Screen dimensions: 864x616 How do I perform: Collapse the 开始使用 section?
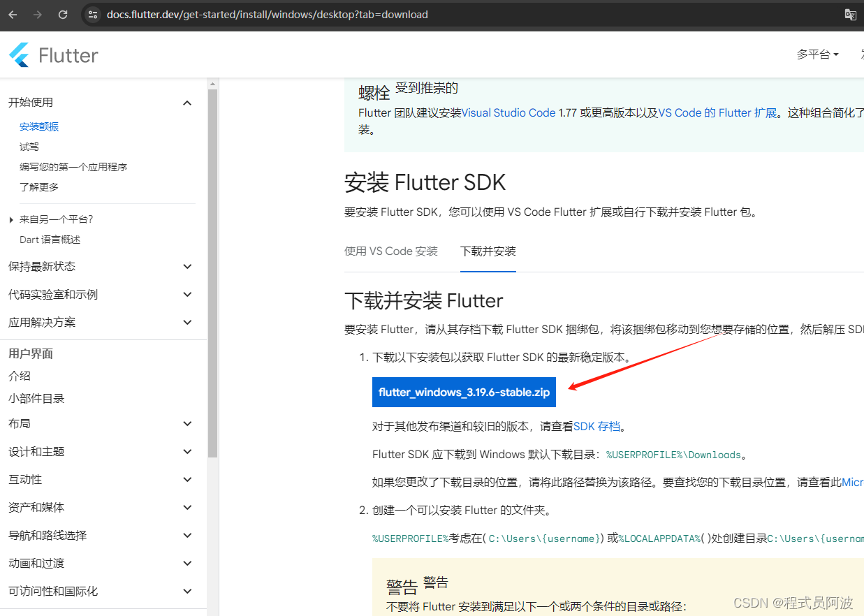click(x=186, y=103)
